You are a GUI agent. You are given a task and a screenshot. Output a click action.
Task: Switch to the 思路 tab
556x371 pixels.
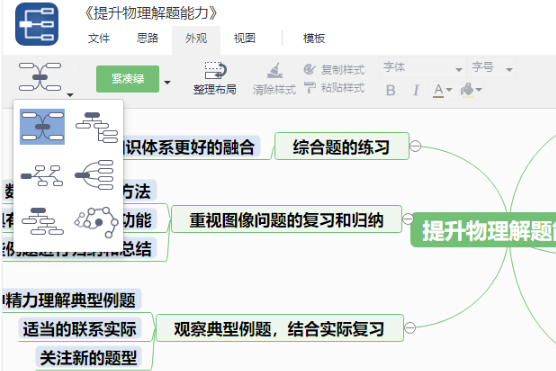click(148, 38)
